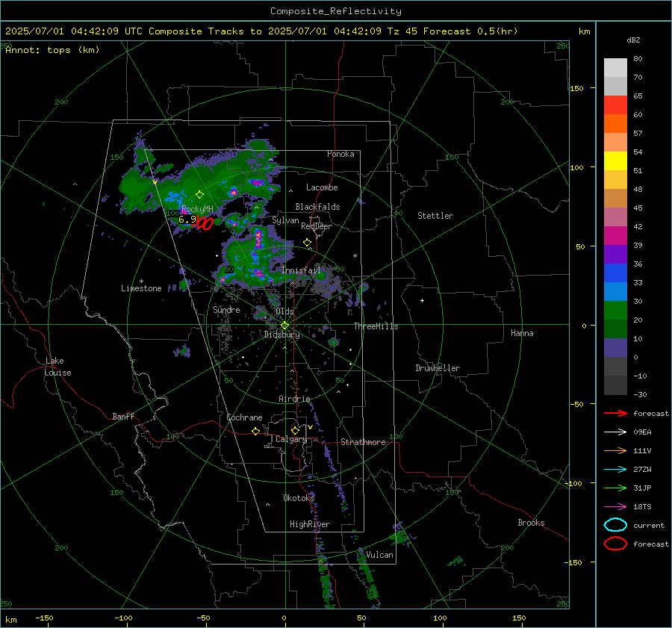Click the Airdrie city label
Image resolution: width=672 pixels, height=628 pixels.
(x=294, y=399)
